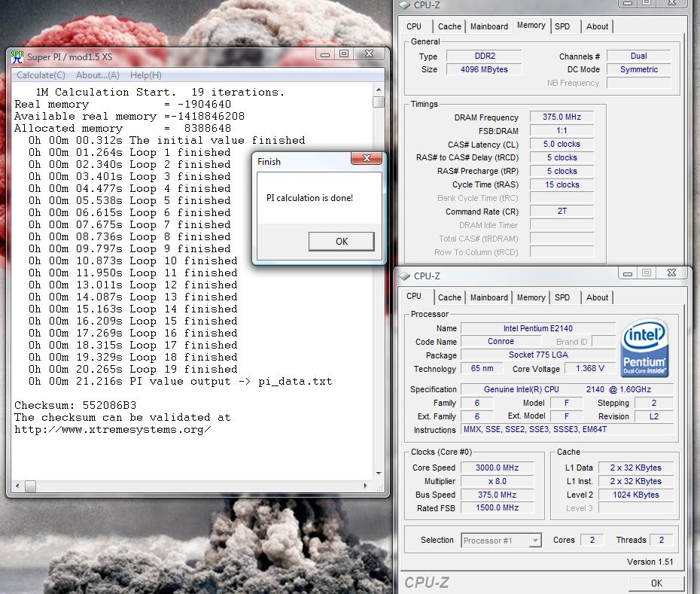Click OK in the Finish dialog
The height and width of the screenshot is (594, 700).
(x=342, y=241)
